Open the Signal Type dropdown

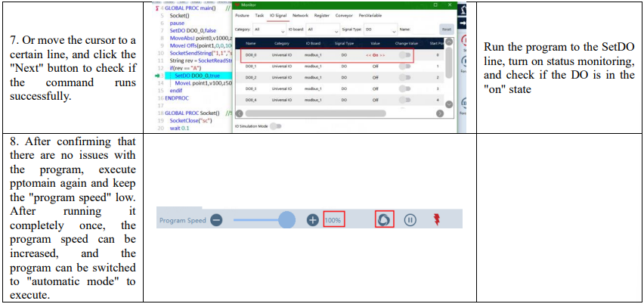[x=380, y=29]
